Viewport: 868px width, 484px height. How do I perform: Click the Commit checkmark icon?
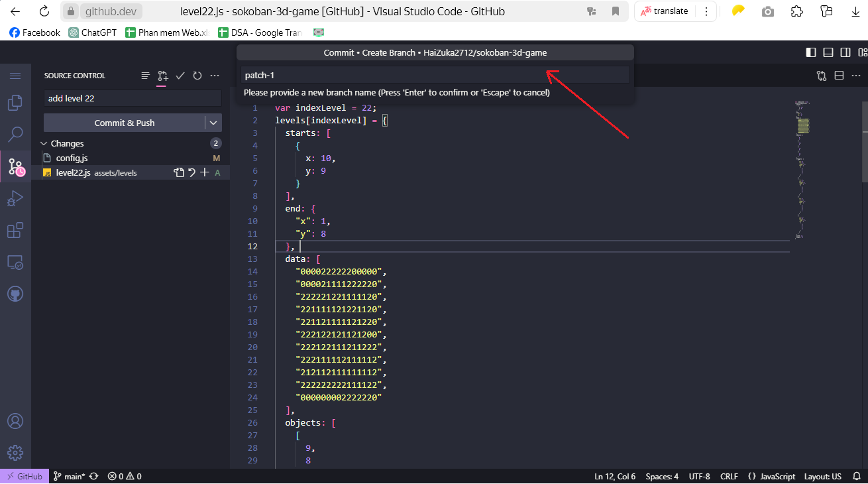(180, 76)
